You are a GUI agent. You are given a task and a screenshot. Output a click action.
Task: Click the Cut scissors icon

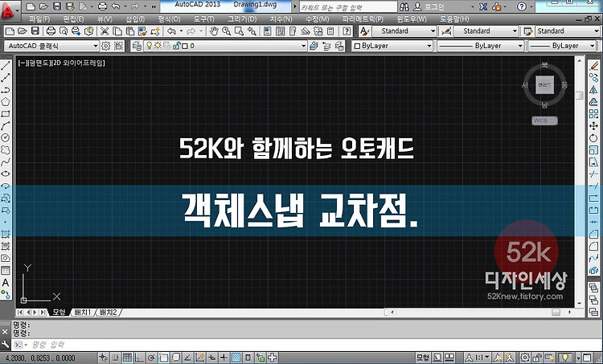coord(105,31)
